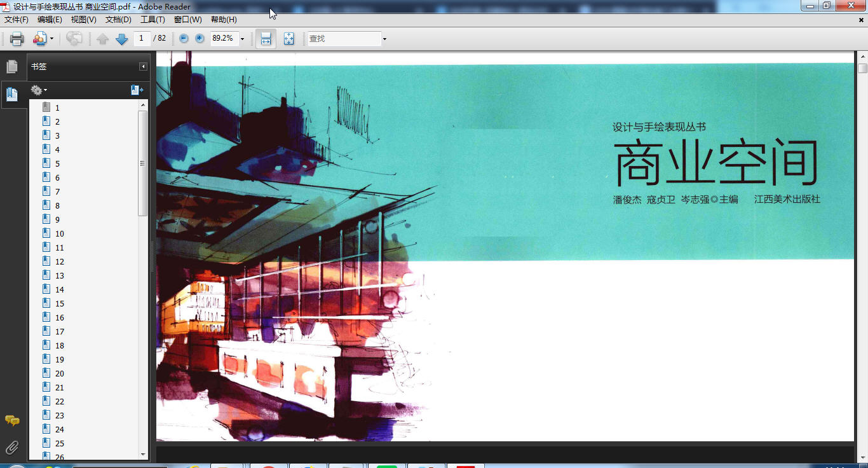Open the 编辑(E) menu
This screenshot has height=468, width=868.
pos(50,20)
